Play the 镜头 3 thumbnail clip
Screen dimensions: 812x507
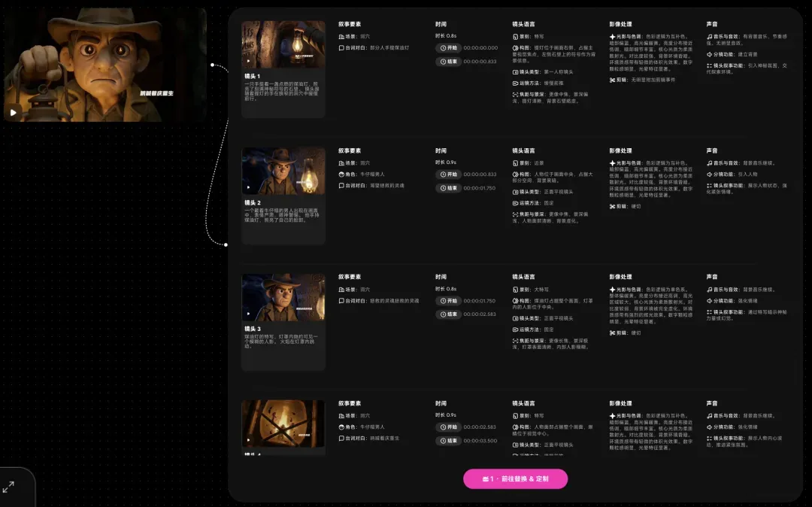click(x=248, y=314)
